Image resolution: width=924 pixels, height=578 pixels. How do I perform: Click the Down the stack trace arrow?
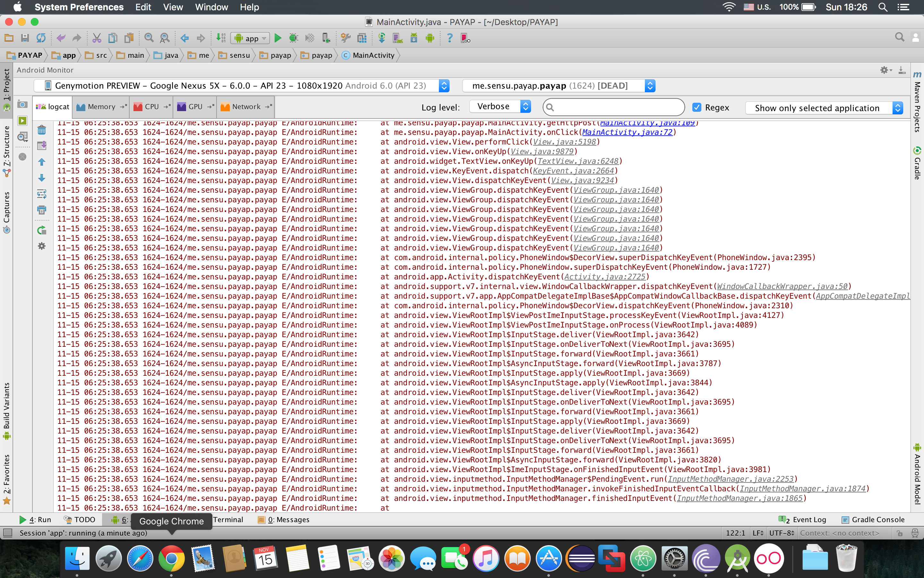coord(42,178)
